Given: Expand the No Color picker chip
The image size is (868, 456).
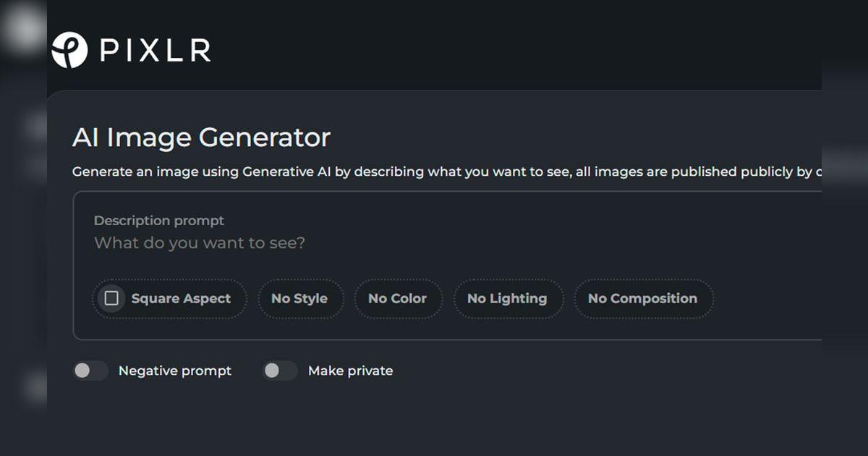Looking at the screenshot, I should 397,298.
